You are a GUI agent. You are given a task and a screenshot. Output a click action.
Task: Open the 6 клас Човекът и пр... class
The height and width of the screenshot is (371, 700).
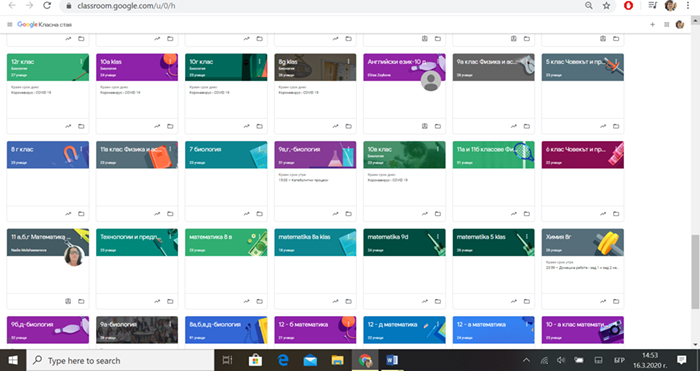pyautogui.click(x=575, y=149)
